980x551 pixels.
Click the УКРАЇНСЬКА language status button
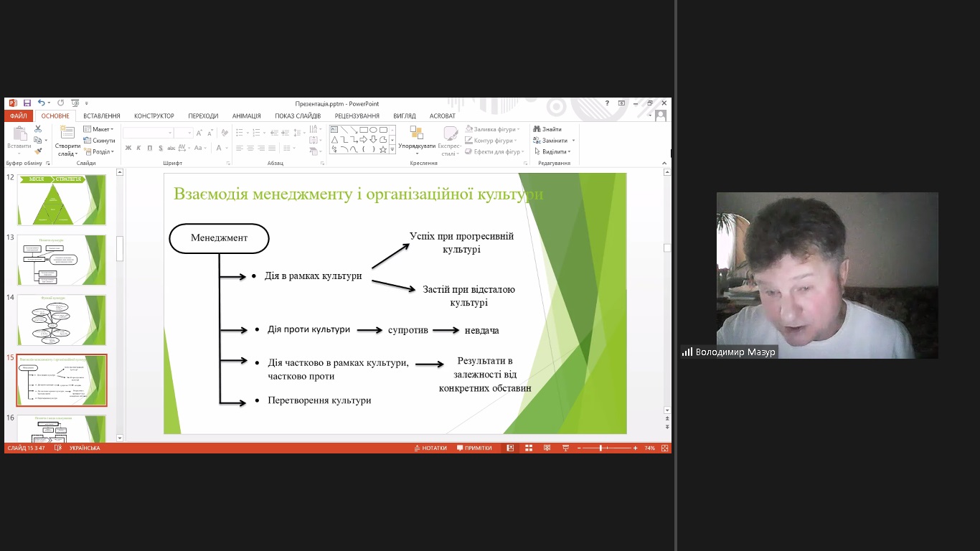tap(85, 448)
